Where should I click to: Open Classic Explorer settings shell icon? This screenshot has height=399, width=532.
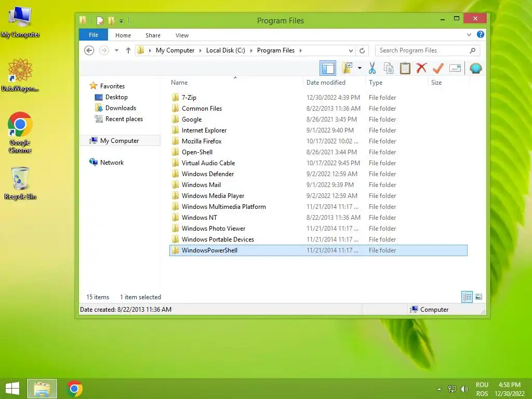coord(476,68)
